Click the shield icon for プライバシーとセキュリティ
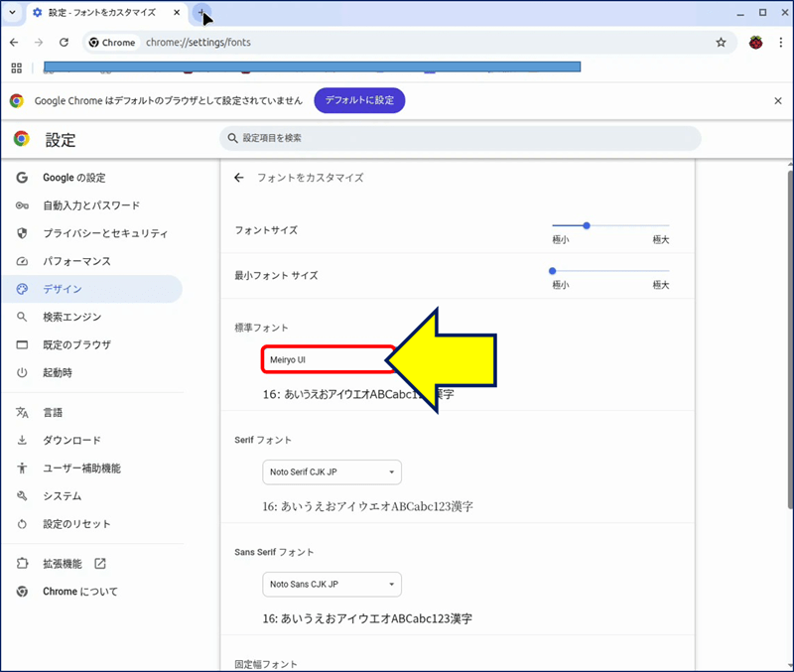Image resolution: width=794 pixels, height=672 pixels. tap(22, 233)
